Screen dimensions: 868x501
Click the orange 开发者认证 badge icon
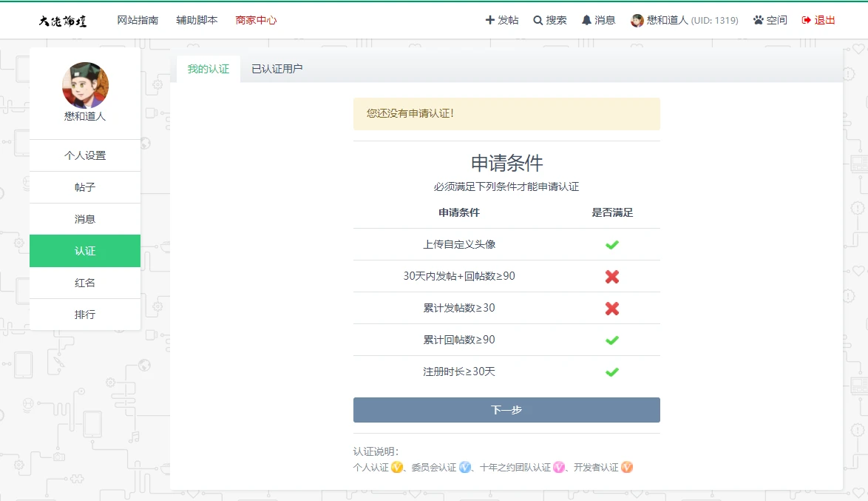(627, 467)
